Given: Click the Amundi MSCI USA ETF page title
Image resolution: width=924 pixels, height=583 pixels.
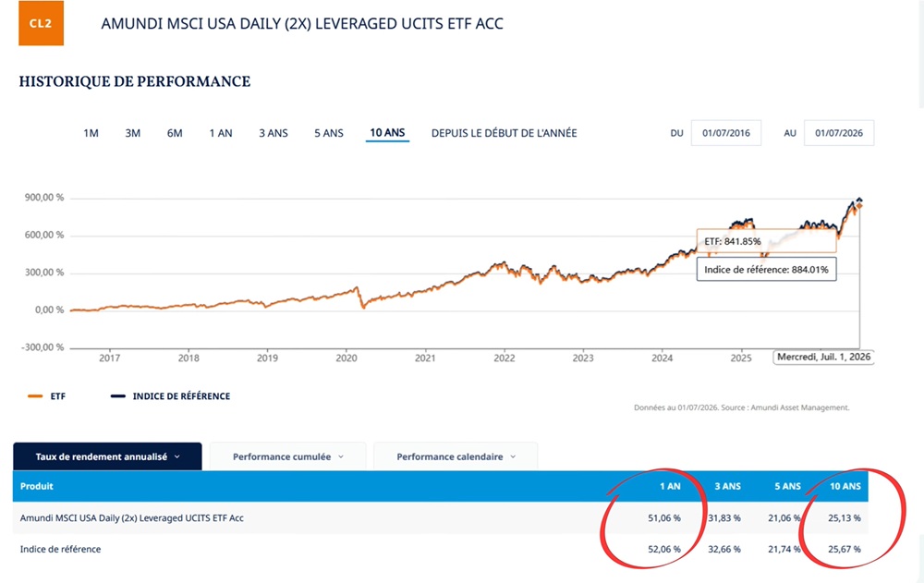Looking at the screenshot, I should pos(302,24).
